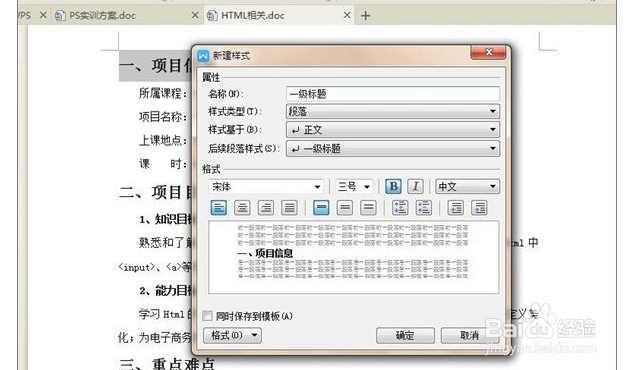The height and width of the screenshot is (370, 632).
Task: Expand the 格式(O) button menu
Action: [x=233, y=335]
